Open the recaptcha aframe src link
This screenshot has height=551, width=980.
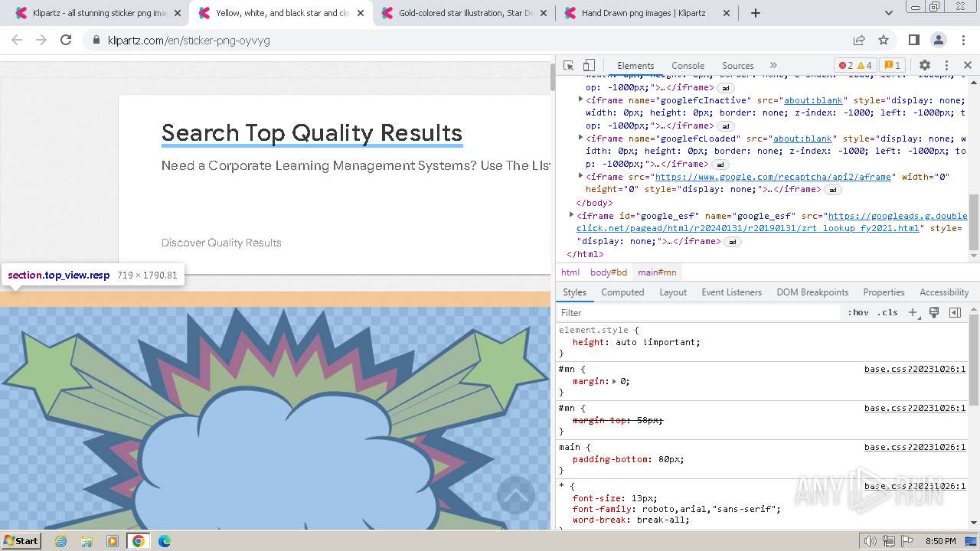click(x=773, y=177)
